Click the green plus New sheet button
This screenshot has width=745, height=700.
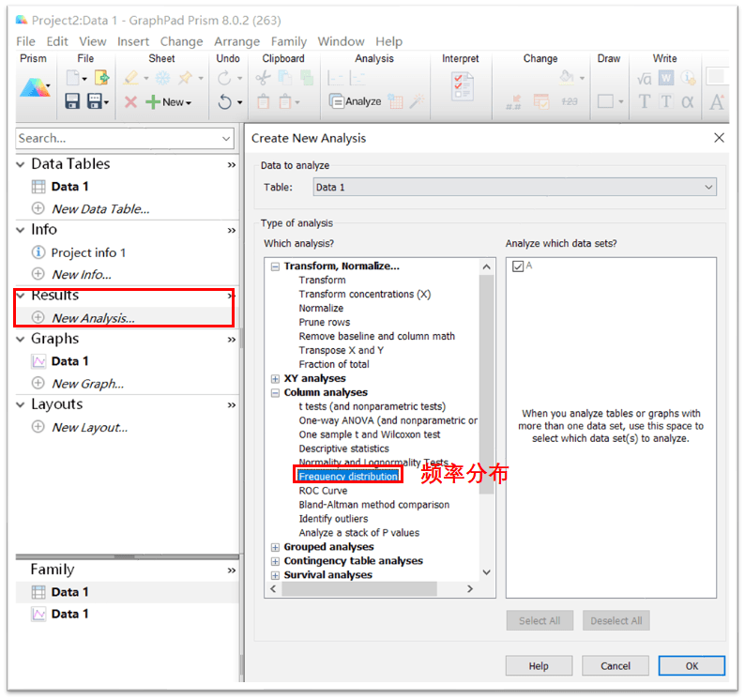point(169,102)
